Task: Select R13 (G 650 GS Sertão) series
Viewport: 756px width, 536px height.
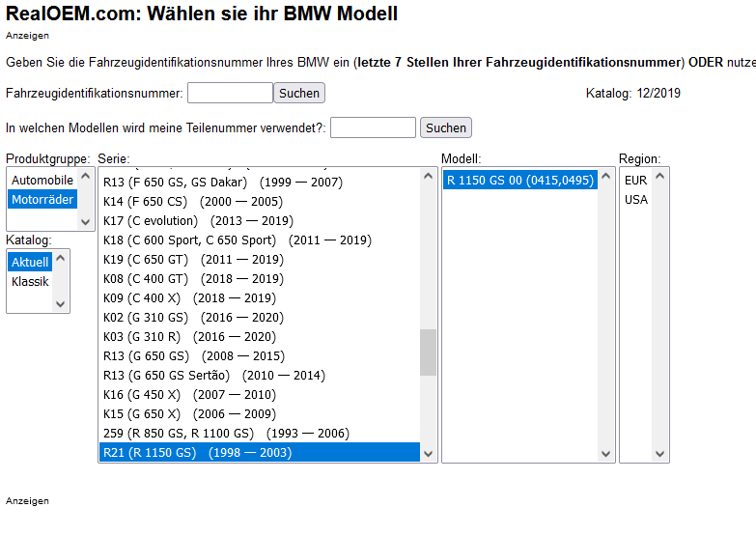Action: pyautogui.click(x=260, y=376)
